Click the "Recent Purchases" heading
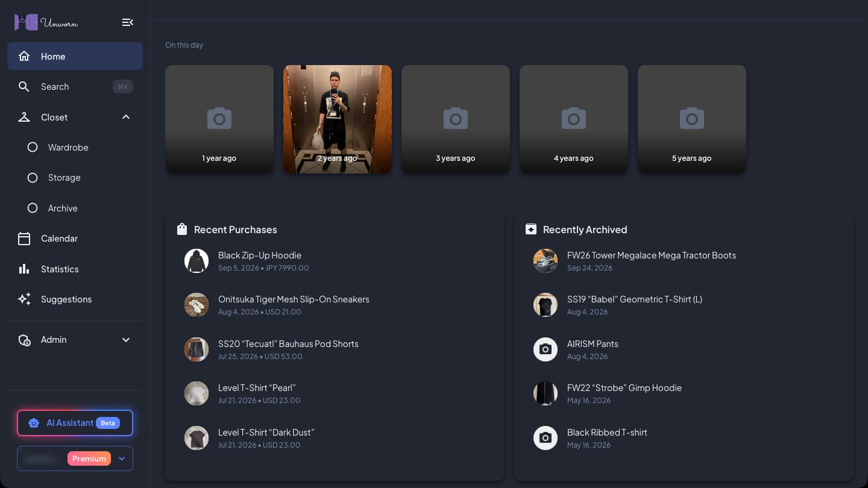This screenshot has height=488, width=868. pyautogui.click(x=236, y=230)
